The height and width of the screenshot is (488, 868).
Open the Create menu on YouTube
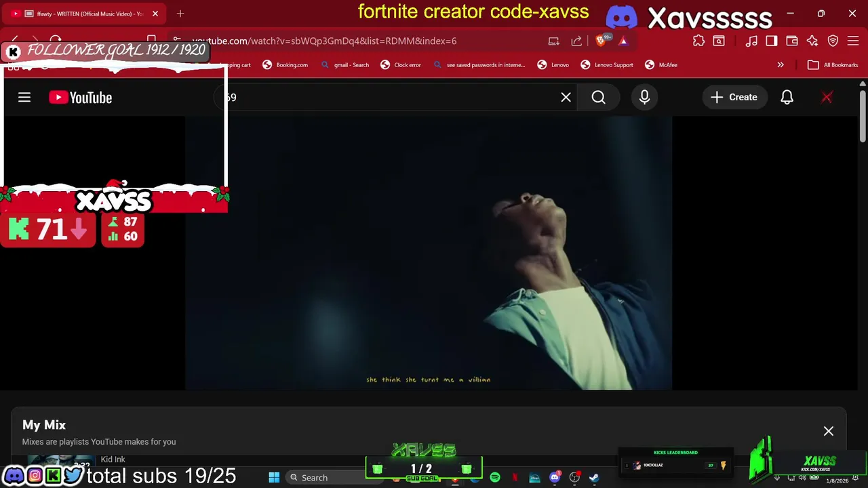pos(734,98)
